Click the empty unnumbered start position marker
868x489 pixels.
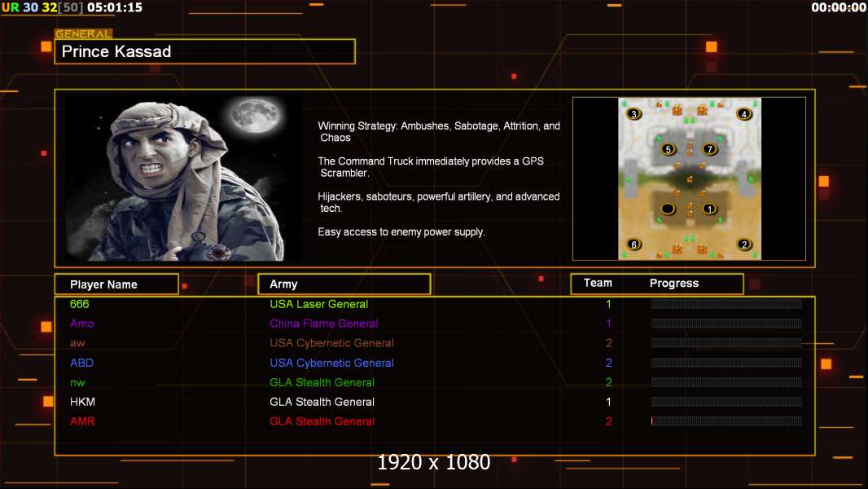(668, 209)
